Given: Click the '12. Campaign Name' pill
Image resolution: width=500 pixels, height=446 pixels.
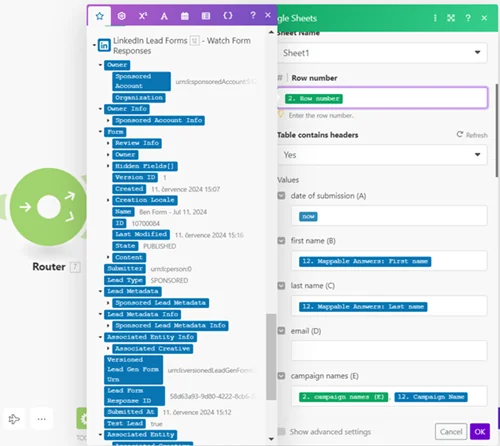Looking at the screenshot, I should click(431, 397).
